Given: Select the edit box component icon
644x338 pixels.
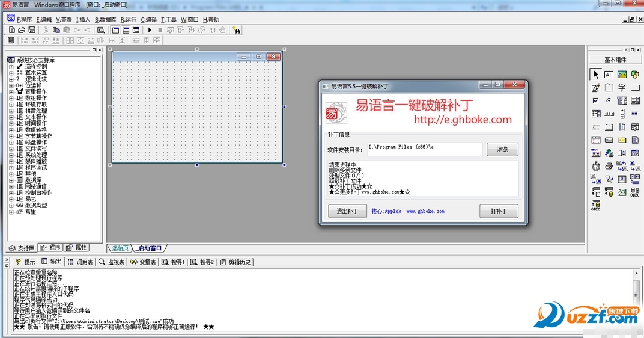Looking at the screenshot, I should pyautogui.click(x=609, y=75).
